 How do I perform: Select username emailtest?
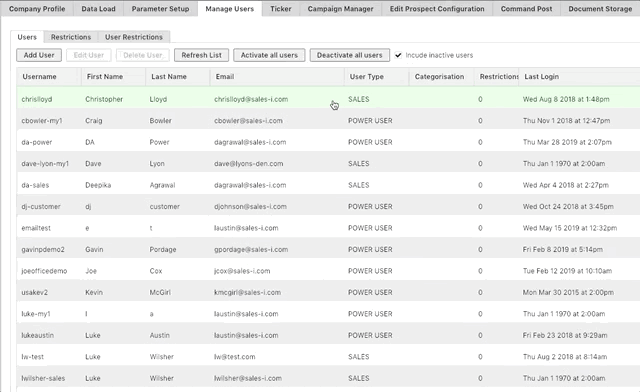36,228
